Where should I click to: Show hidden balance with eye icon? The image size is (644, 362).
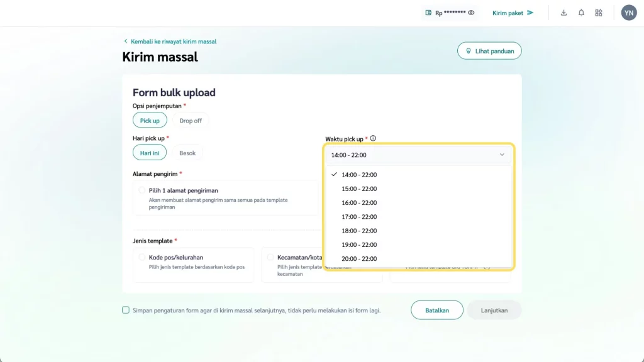[x=471, y=13]
